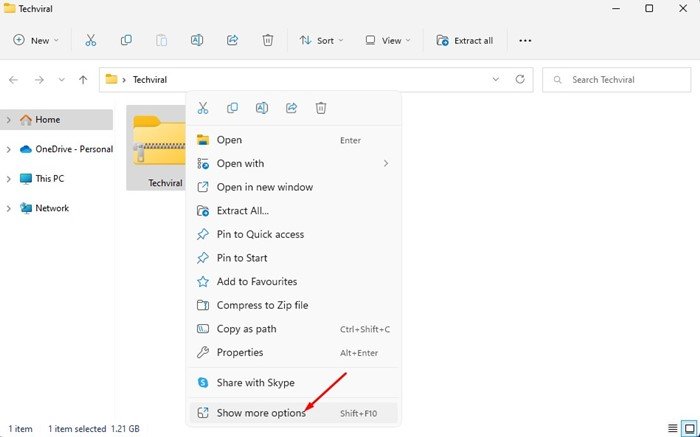Open the See more ellipsis in the toolbar

525,41
